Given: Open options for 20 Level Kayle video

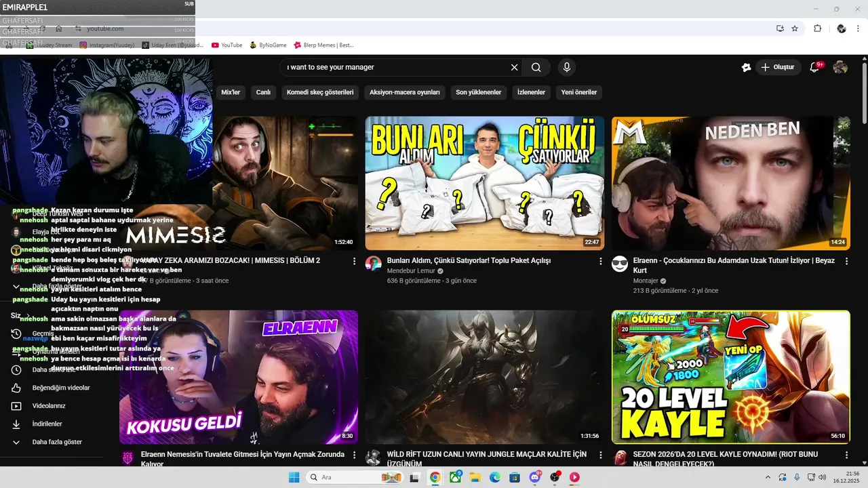Looking at the screenshot, I should [846, 455].
